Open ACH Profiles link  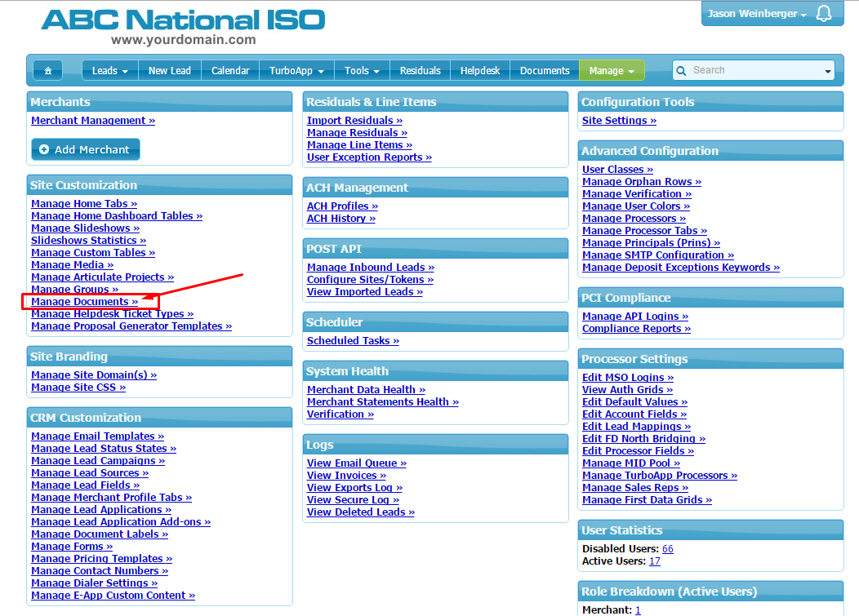[x=342, y=206]
